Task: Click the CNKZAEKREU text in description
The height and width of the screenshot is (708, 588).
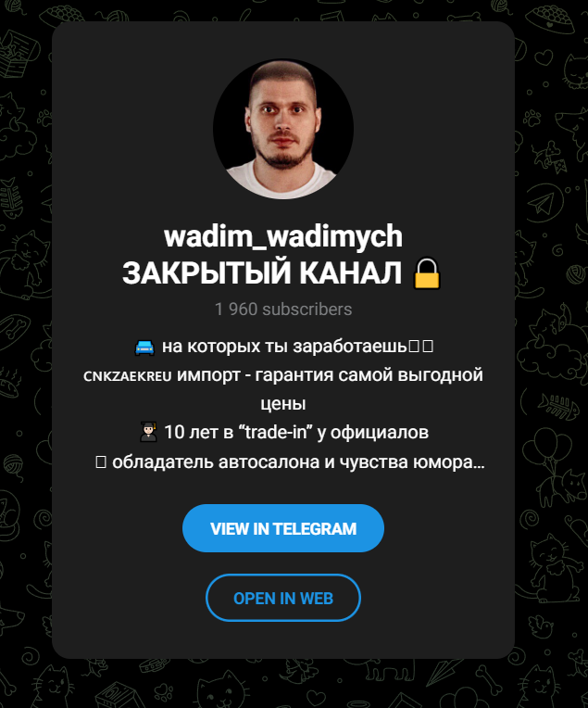Action: (x=128, y=376)
